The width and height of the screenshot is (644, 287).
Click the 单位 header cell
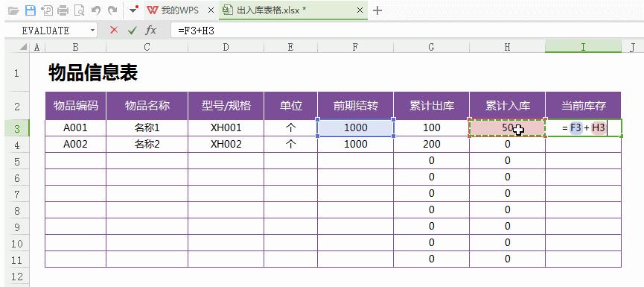tap(291, 106)
